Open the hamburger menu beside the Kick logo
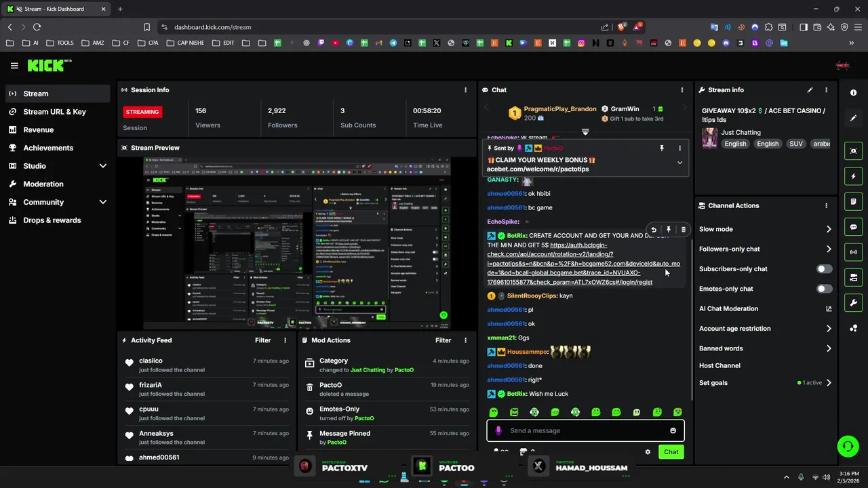 coord(14,66)
